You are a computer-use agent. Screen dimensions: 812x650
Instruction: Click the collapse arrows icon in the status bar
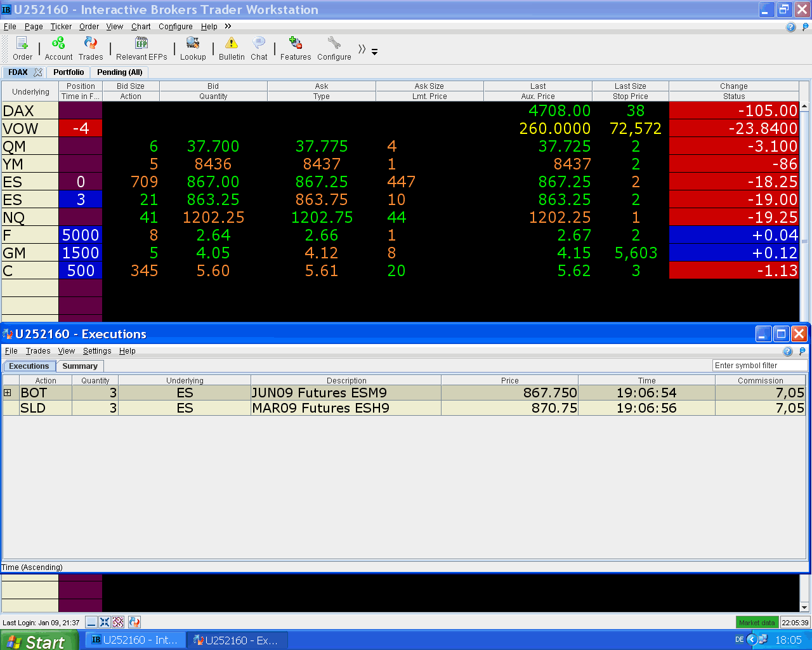105,622
